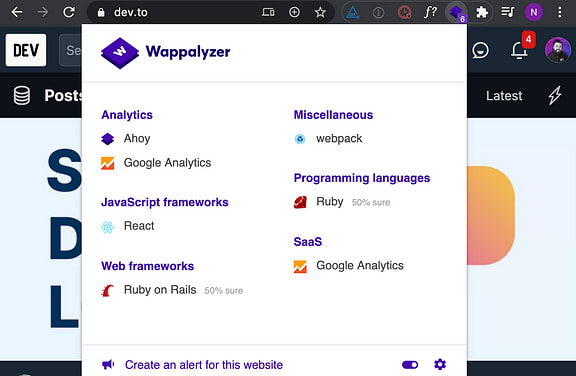
Task: Open the Ruby on Rails link
Action: click(x=160, y=290)
